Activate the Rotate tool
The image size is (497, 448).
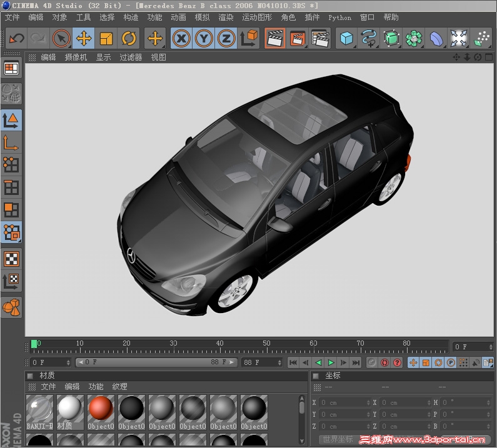[x=129, y=38]
